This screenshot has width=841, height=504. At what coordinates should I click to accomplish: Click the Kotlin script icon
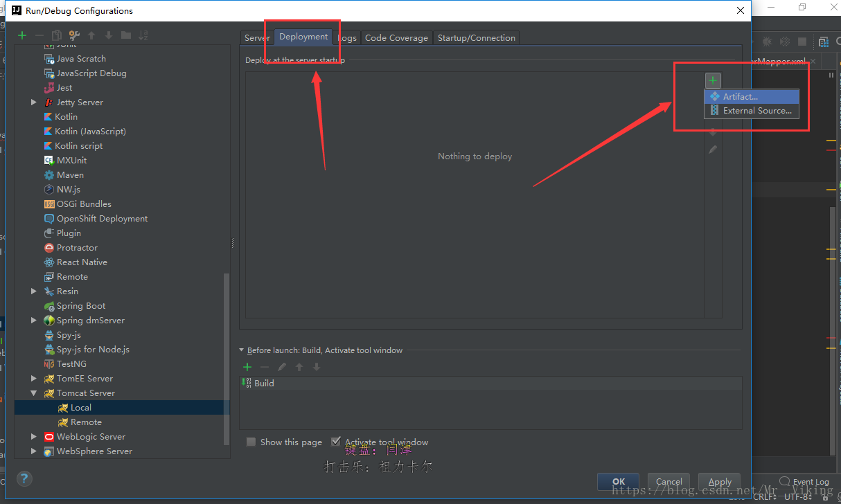point(48,146)
